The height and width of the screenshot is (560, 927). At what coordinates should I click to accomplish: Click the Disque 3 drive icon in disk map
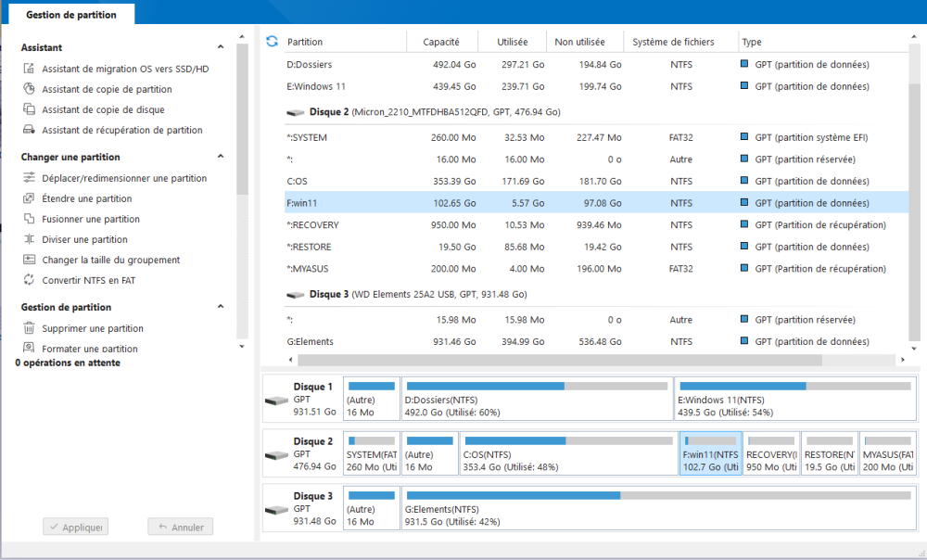tap(276, 510)
